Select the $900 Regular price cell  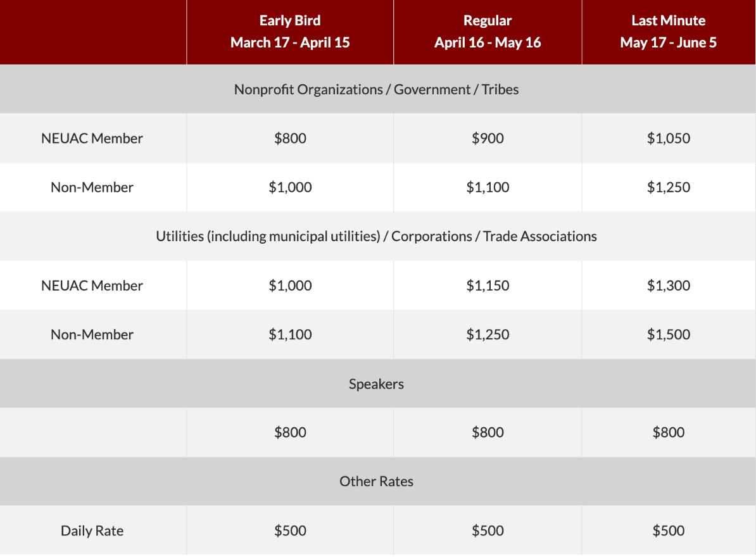(488, 138)
